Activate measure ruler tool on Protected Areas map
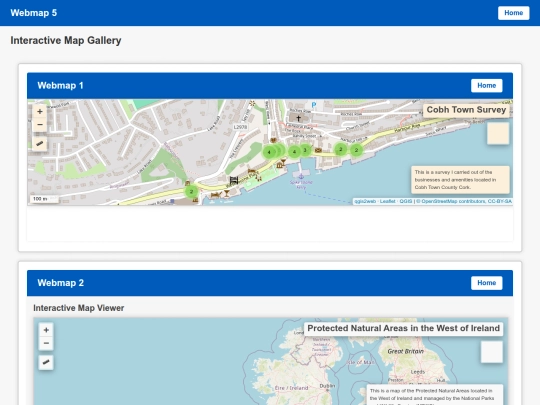This screenshot has width=540, height=405. [x=46, y=362]
